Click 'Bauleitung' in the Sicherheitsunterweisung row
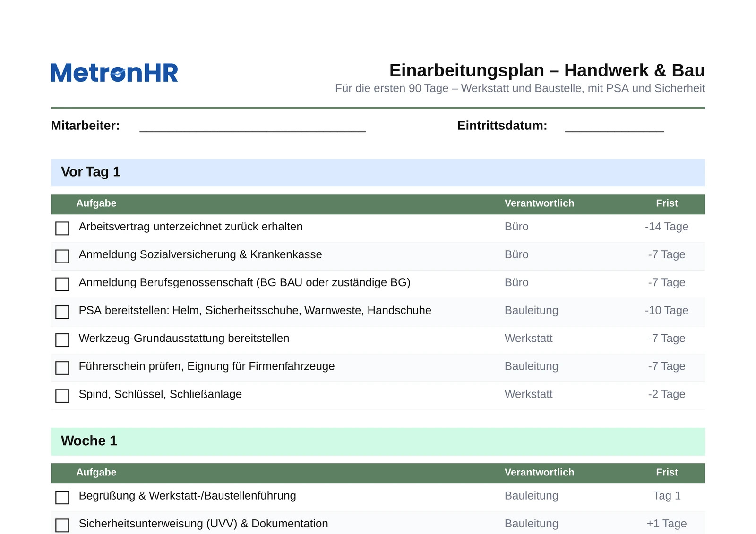 click(x=532, y=523)
